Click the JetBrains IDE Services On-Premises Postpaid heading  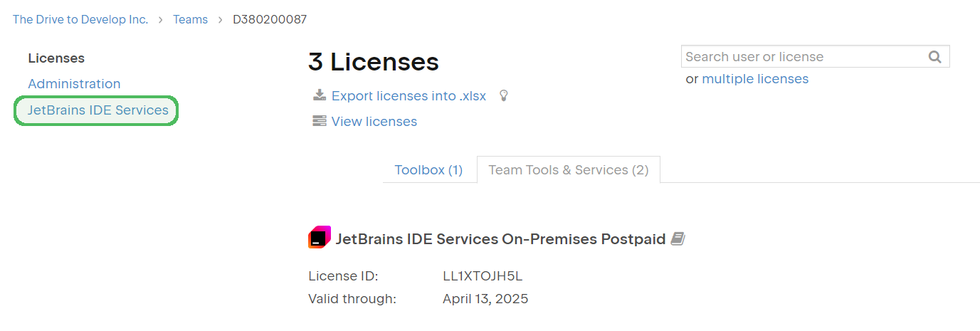click(x=500, y=239)
